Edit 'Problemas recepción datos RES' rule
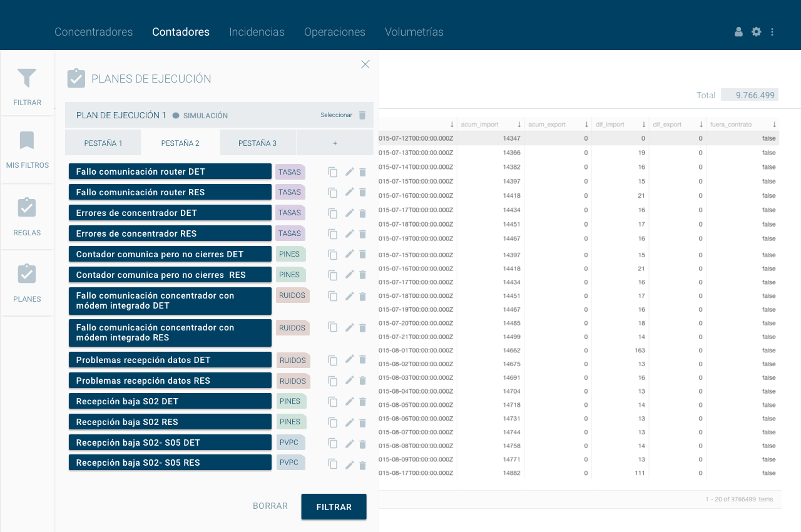 point(350,381)
